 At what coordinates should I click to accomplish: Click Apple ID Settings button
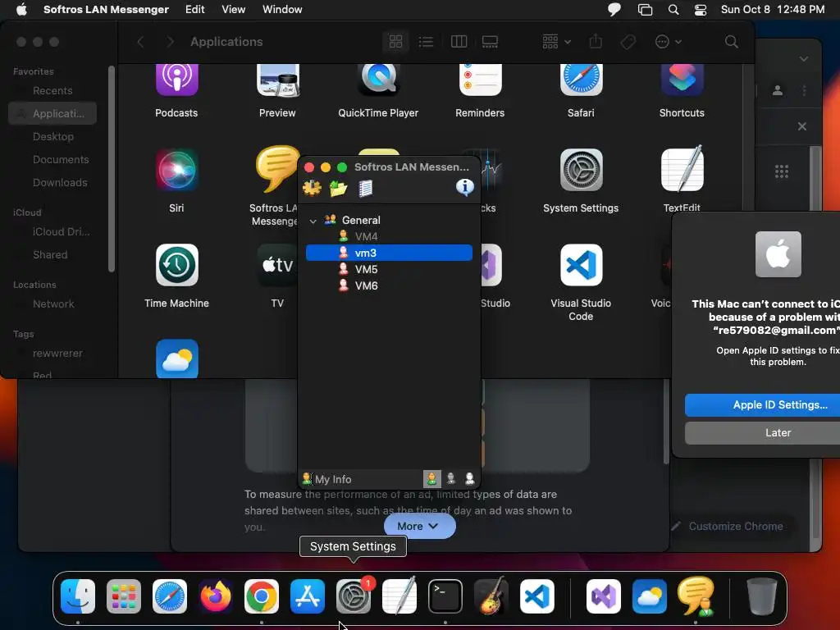pyautogui.click(x=762, y=405)
